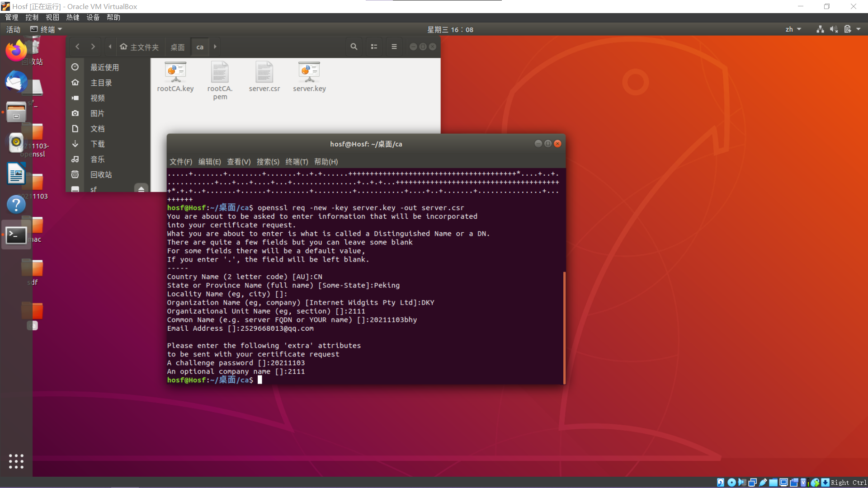This screenshot has width=868, height=488.
Task: Open the file manager hamburger menu
Action: click(x=394, y=47)
